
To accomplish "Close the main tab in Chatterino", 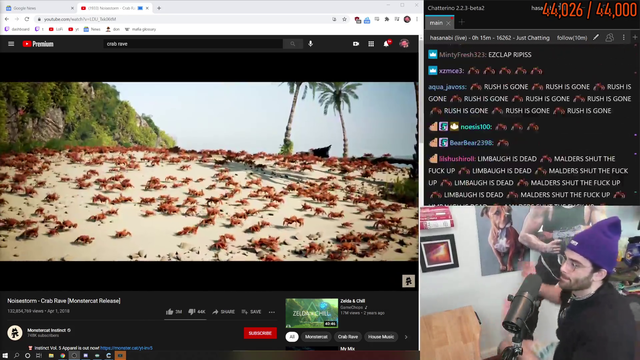I will [448, 23].
